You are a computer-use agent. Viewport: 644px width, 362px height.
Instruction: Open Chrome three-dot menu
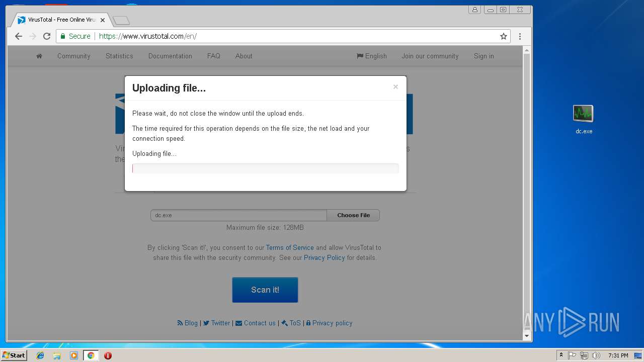pos(520,36)
